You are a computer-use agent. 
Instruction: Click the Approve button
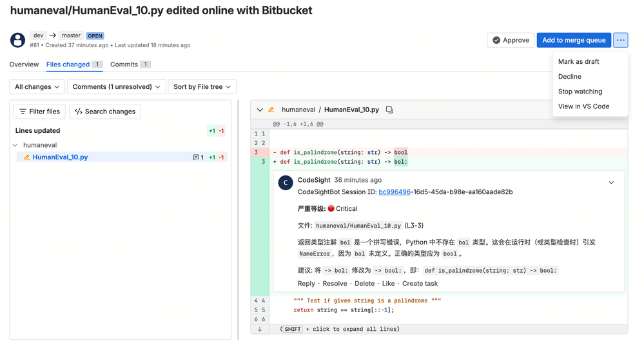click(511, 40)
